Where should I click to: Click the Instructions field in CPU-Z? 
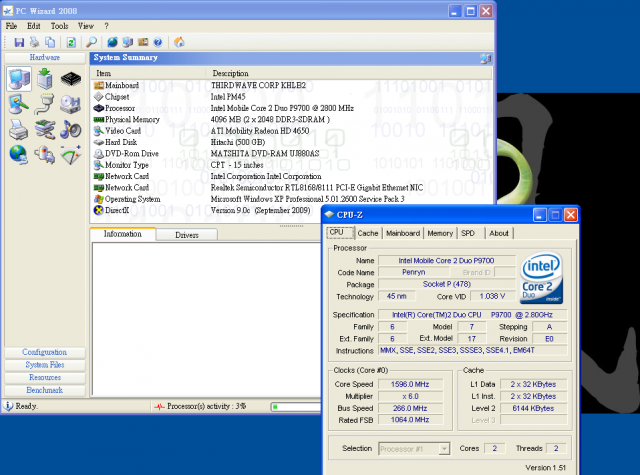tap(473, 351)
